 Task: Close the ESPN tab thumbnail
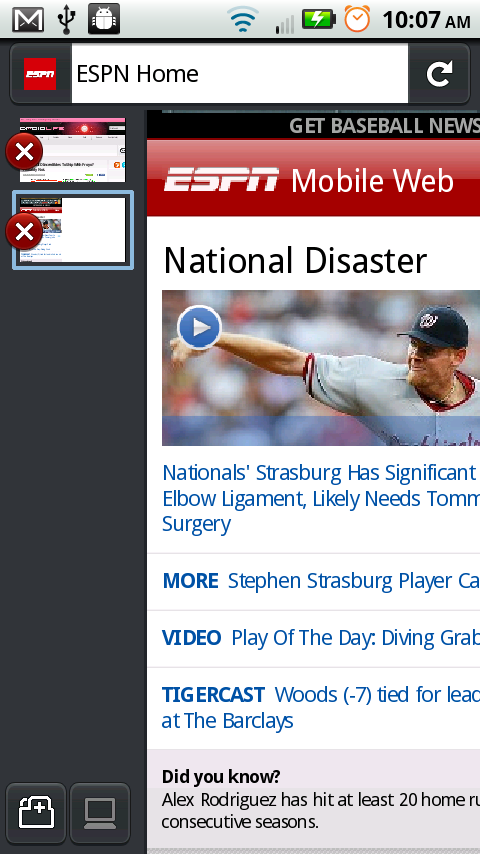pos(24,232)
